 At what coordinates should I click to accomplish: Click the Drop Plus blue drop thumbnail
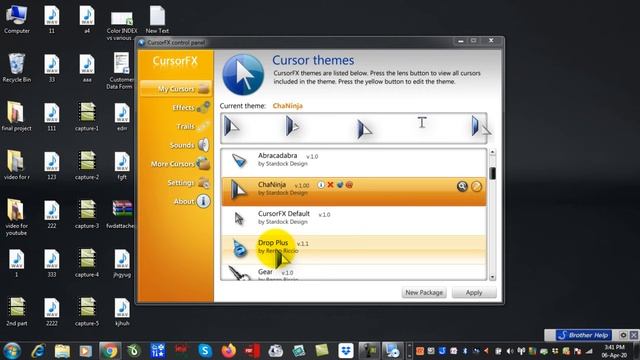click(x=239, y=248)
